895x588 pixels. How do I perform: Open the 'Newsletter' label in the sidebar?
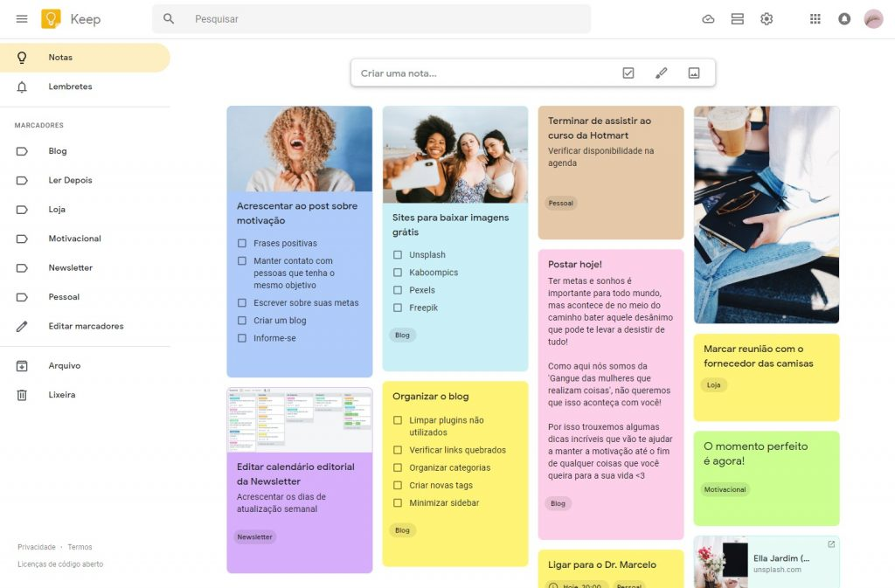(x=70, y=267)
